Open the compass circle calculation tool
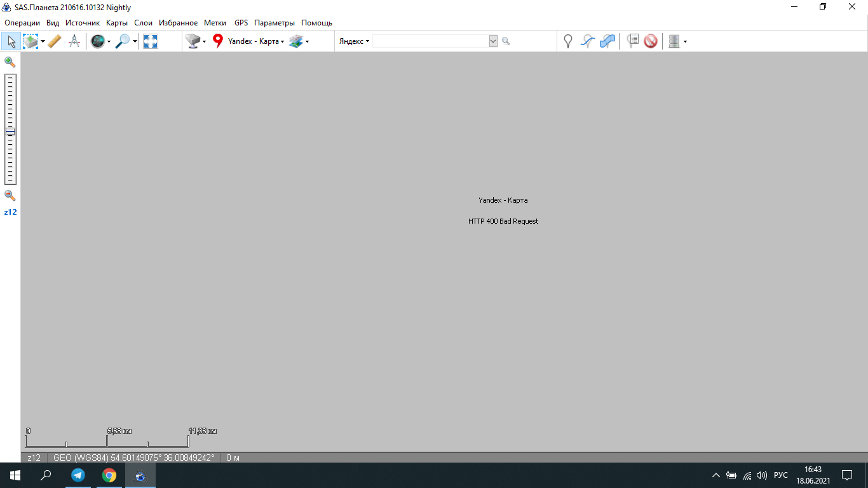 (74, 41)
